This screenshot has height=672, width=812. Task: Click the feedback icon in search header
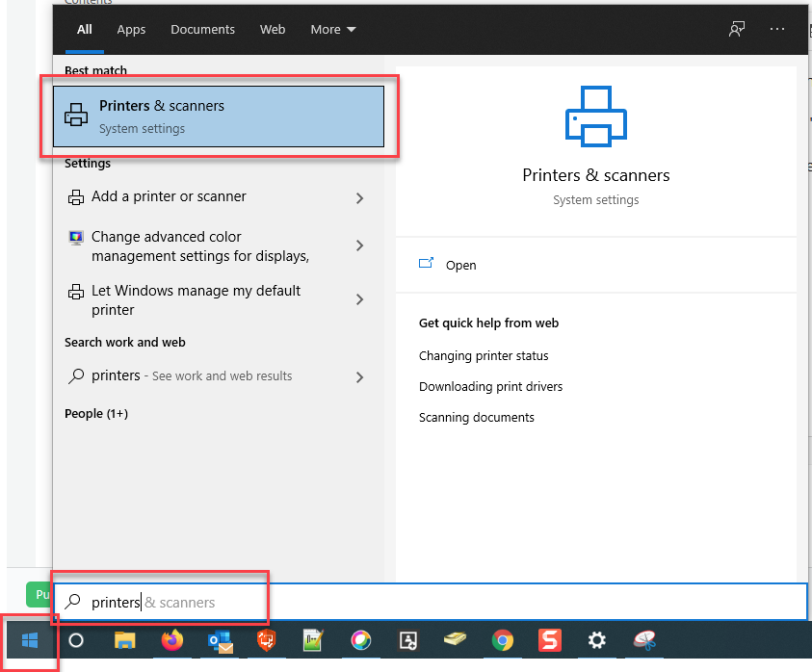[x=737, y=29]
